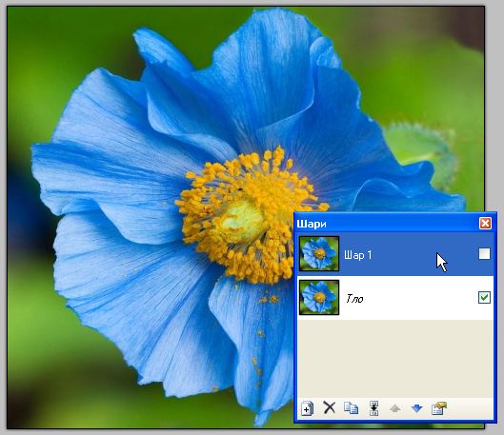Select the Шар 1 layer thumbnail
The width and height of the screenshot is (504, 435).
pos(319,253)
